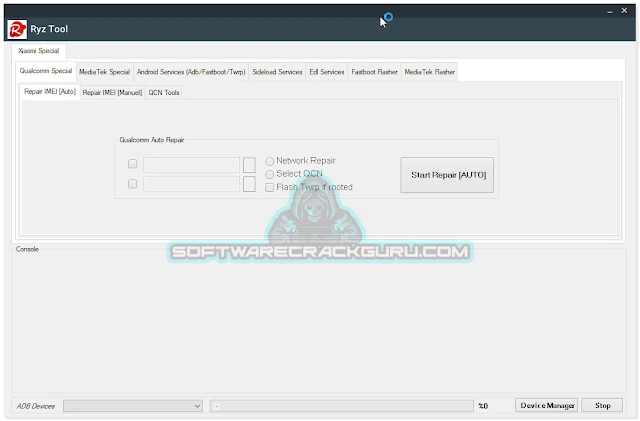640x421 pixels.
Task: Choose the Select QCN radio option
Action: [294, 174]
